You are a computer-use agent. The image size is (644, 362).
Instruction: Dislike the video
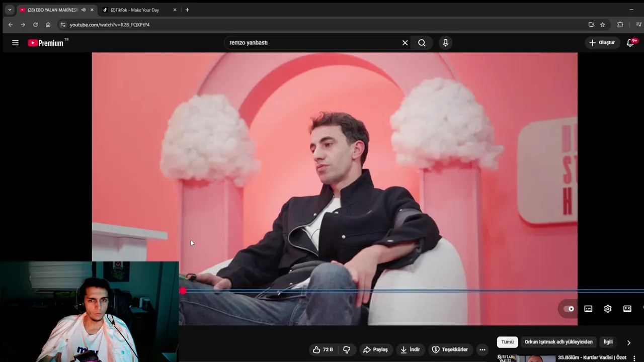click(347, 349)
